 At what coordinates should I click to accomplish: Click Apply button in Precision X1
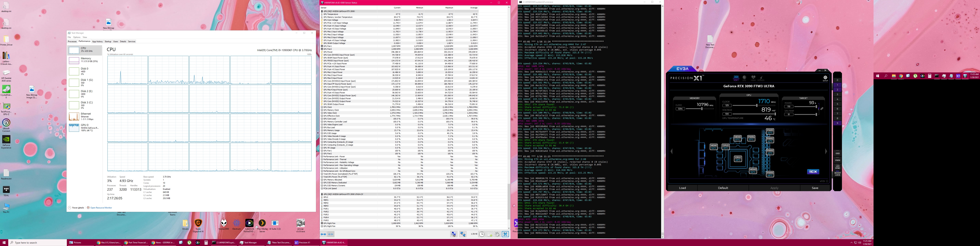point(774,188)
